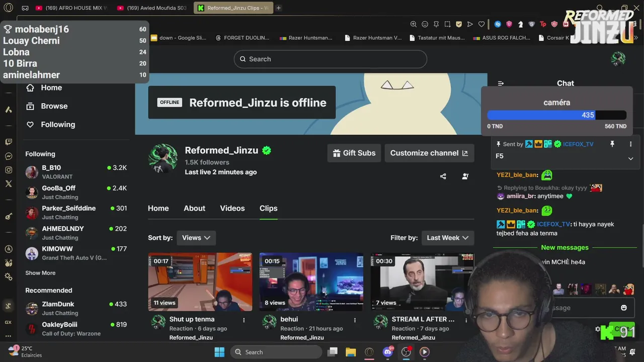644x362 pixels.
Task: Click the New messages indicator in chat
Action: click(565, 247)
